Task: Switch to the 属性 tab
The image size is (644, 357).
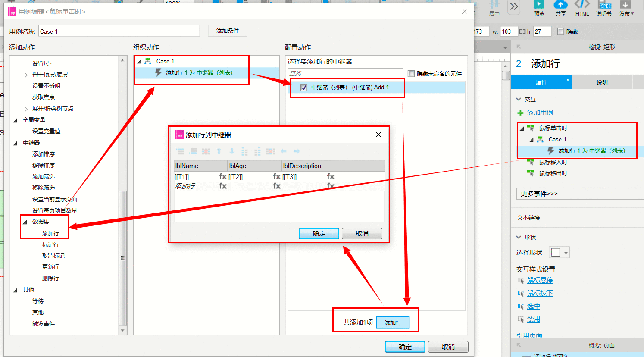Action: pos(541,82)
